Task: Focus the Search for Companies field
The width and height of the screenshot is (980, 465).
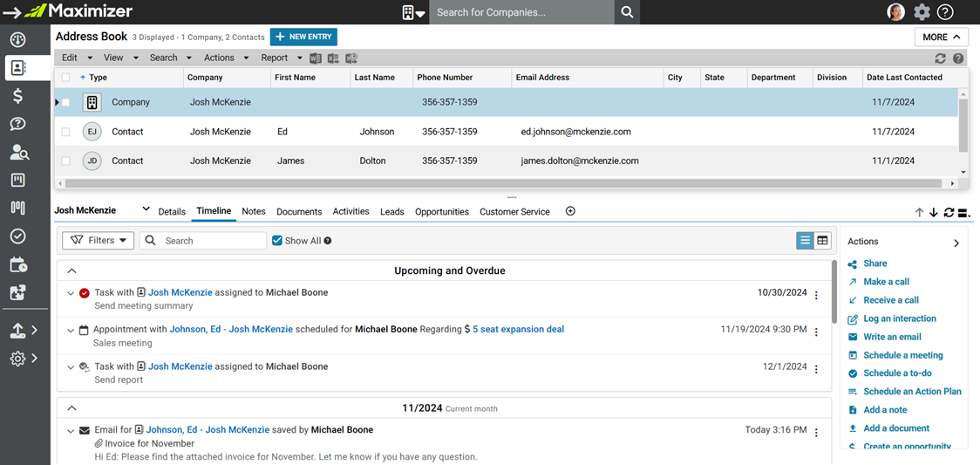Action: coord(522,12)
